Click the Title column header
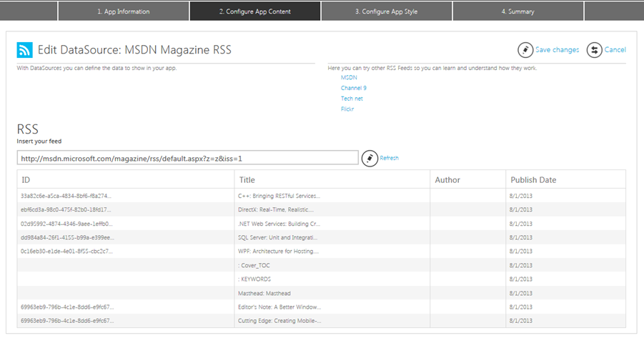644x338 pixels. (x=332, y=180)
